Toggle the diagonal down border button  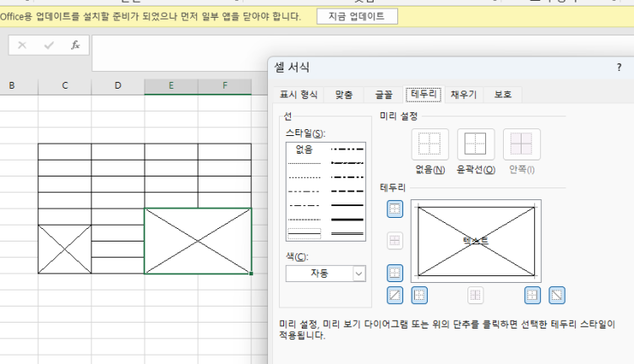(557, 296)
